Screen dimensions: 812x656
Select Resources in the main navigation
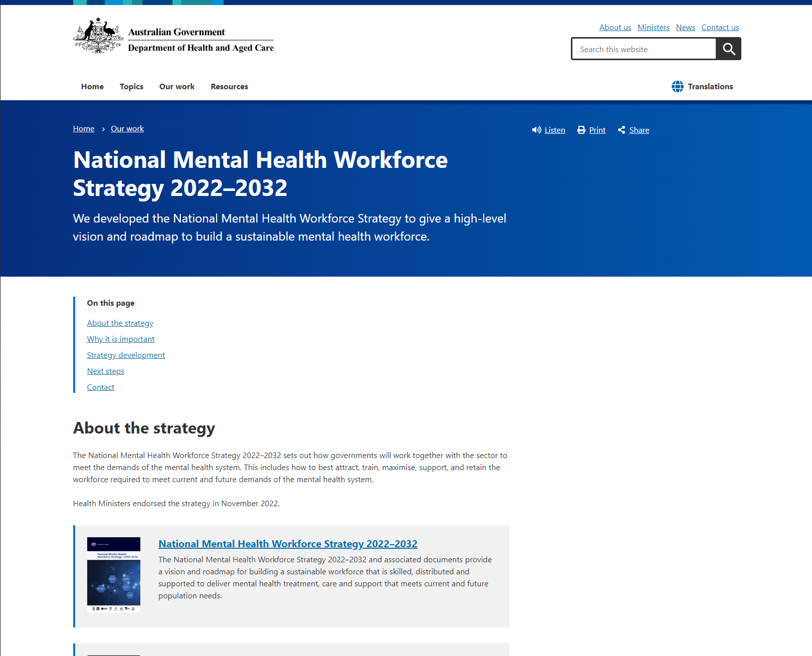[229, 87]
